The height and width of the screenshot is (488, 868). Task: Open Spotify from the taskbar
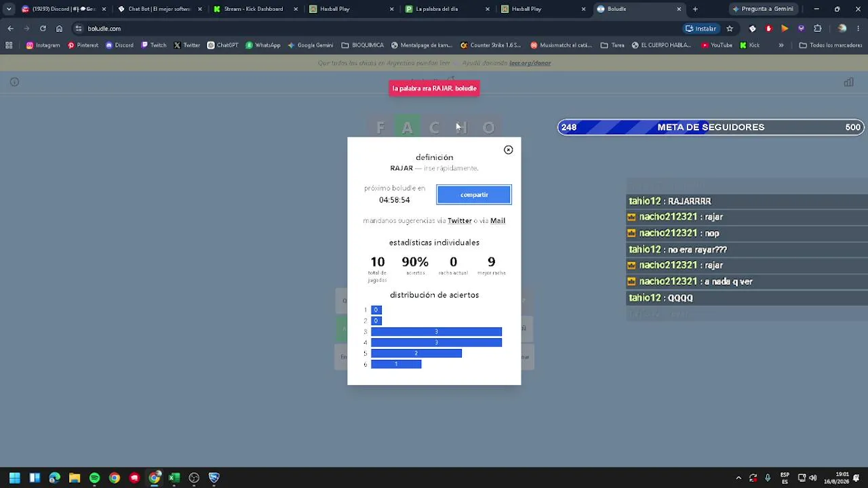tap(94, 478)
